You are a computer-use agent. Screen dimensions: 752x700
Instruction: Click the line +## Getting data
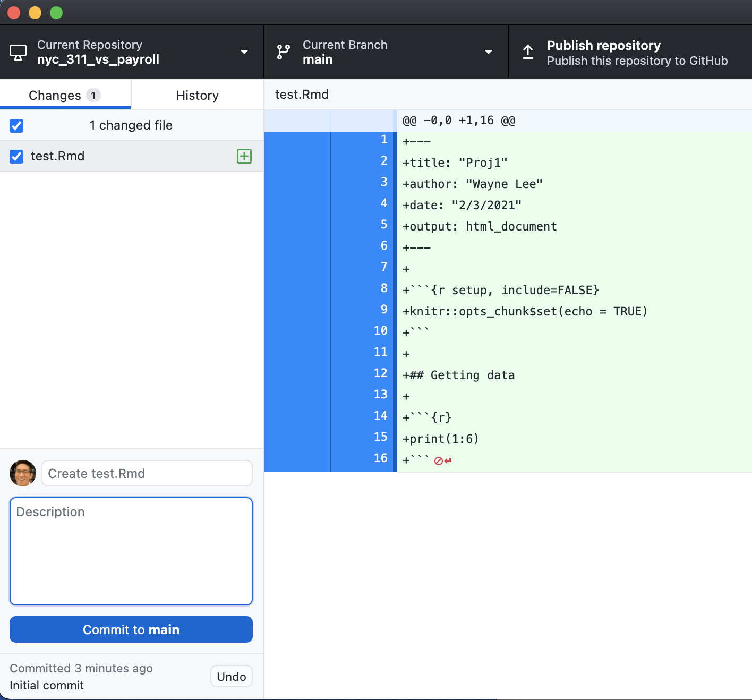pos(458,375)
